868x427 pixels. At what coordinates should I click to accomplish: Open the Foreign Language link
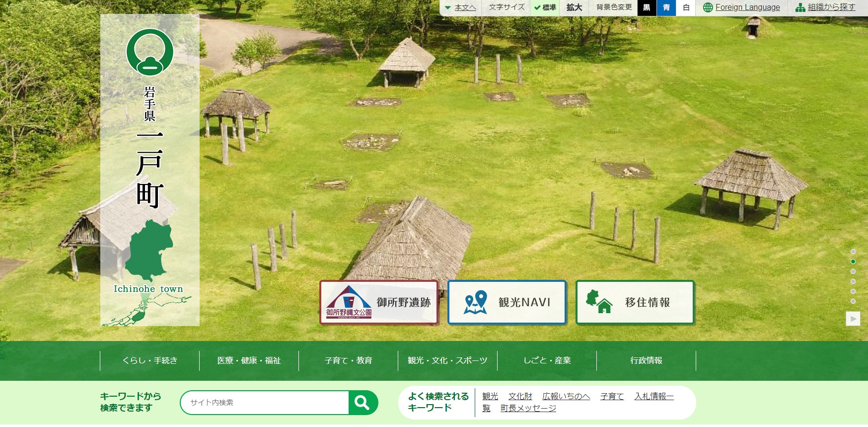pyautogui.click(x=747, y=7)
